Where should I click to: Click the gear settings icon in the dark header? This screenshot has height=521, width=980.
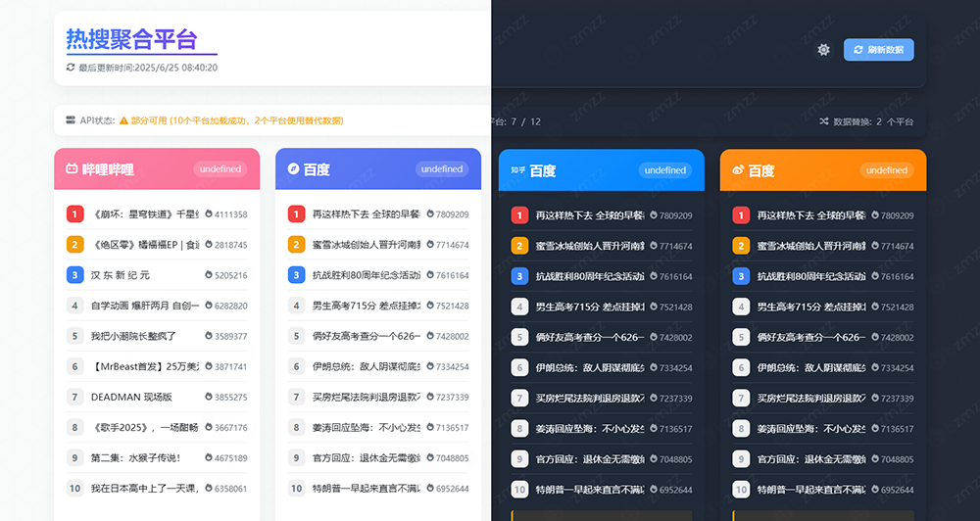click(x=824, y=50)
